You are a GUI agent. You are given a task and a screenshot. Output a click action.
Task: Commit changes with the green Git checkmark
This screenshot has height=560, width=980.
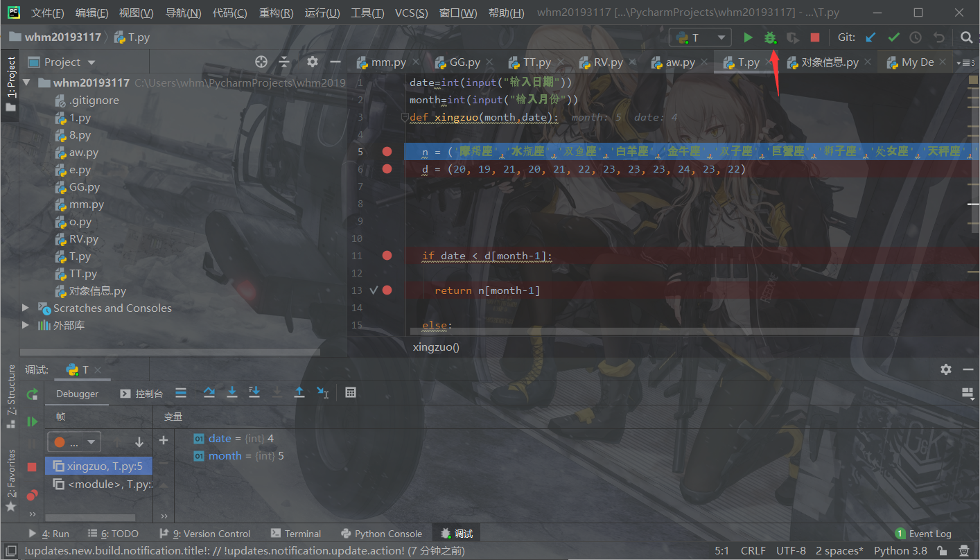click(893, 37)
